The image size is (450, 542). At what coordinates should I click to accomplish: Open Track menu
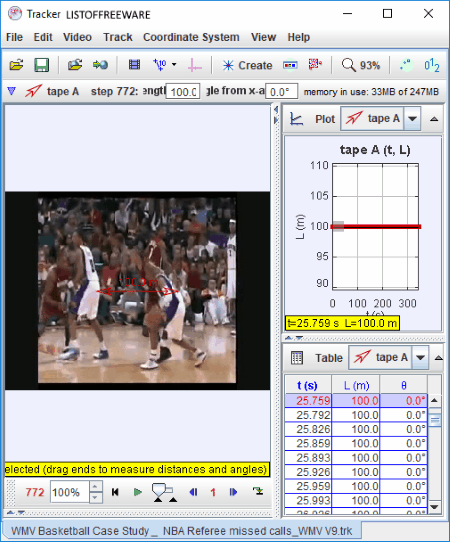[x=118, y=37]
